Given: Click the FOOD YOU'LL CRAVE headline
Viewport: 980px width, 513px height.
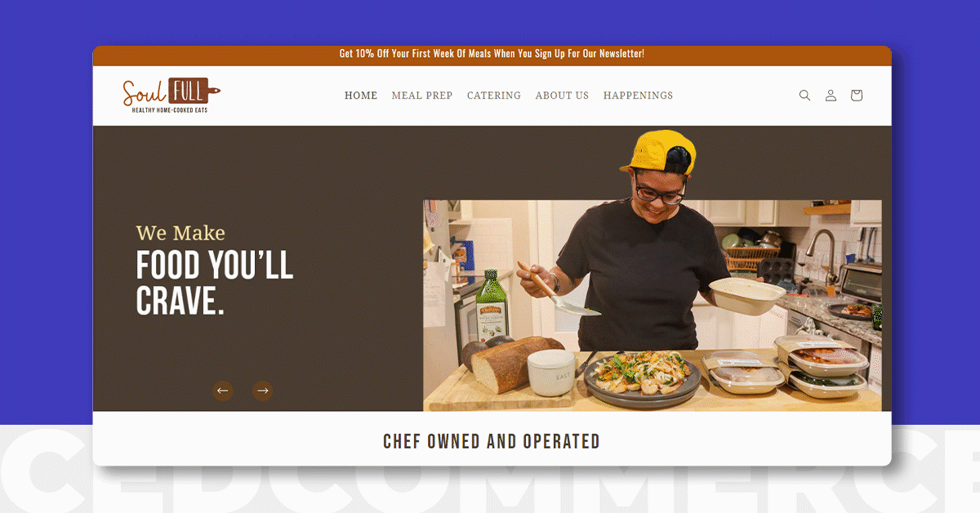Looking at the screenshot, I should point(215,284).
